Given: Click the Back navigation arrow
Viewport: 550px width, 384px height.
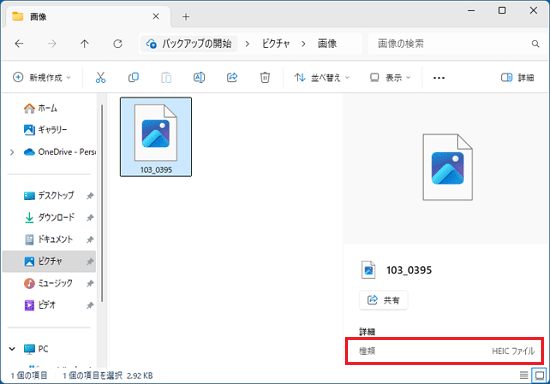Looking at the screenshot, I should [19, 44].
